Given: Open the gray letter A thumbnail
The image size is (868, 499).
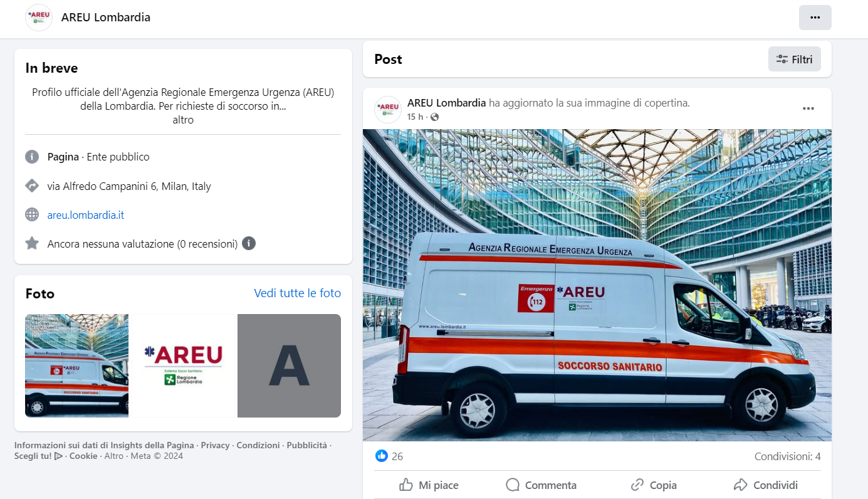Looking at the screenshot, I should pyautogui.click(x=289, y=365).
